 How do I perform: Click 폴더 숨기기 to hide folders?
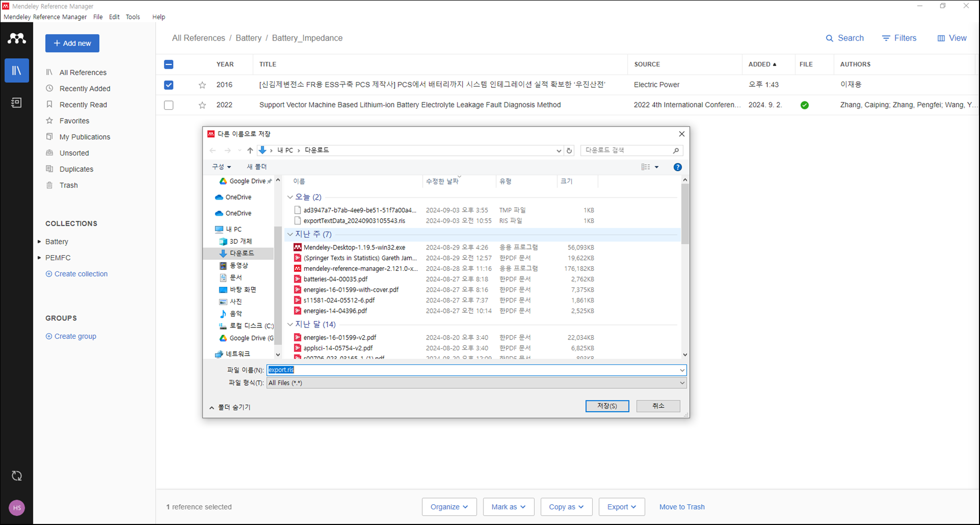(230, 408)
